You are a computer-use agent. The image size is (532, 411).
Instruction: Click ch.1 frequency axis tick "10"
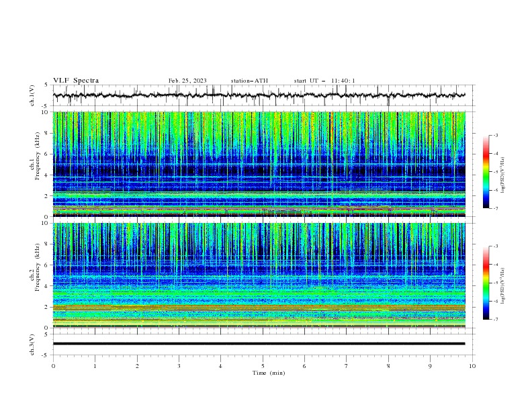coord(44,112)
